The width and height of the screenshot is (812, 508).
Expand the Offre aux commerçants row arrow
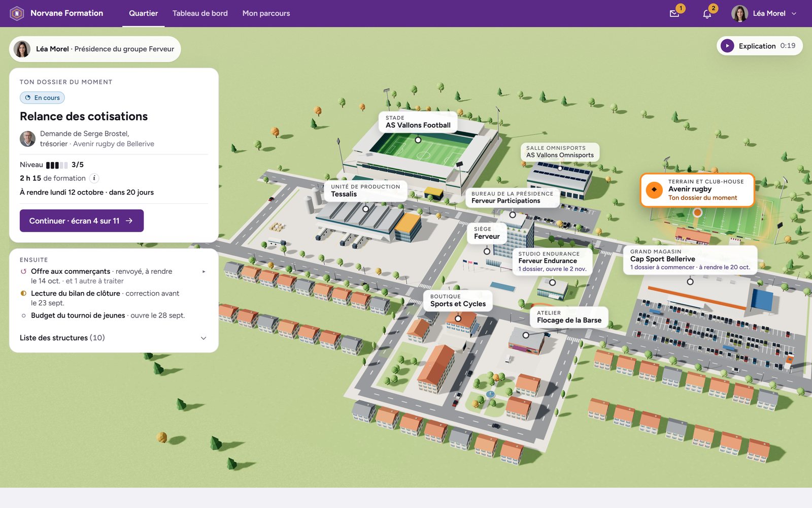click(204, 272)
